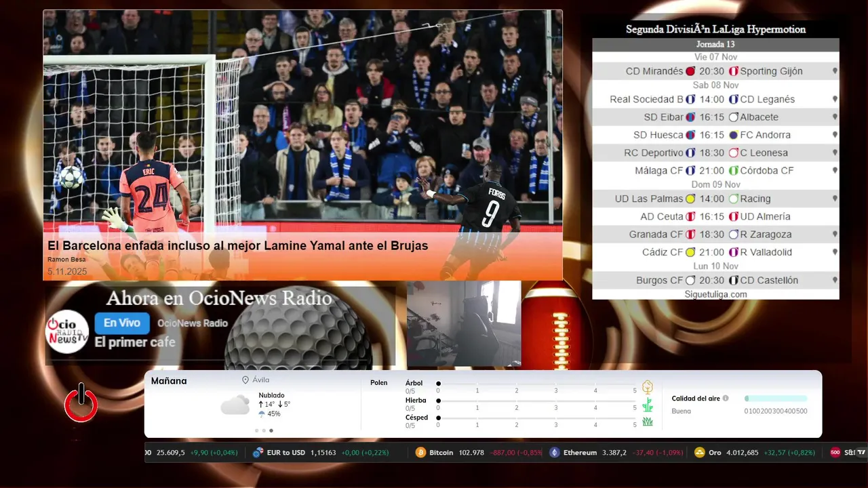Click the UD Almería team name
The height and width of the screenshot is (488, 868).
[x=765, y=217]
